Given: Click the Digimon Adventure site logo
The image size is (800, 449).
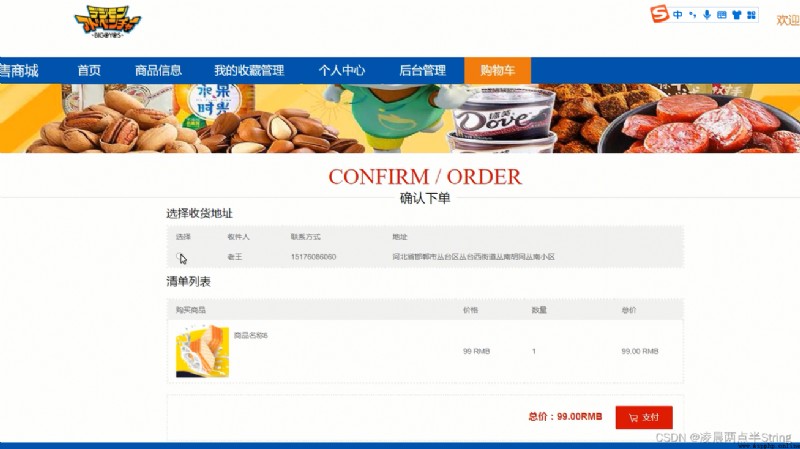Looking at the screenshot, I should click(x=108, y=22).
